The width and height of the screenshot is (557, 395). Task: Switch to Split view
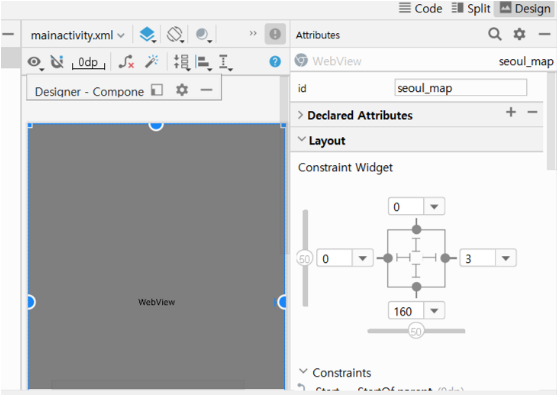pyautogui.click(x=471, y=8)
